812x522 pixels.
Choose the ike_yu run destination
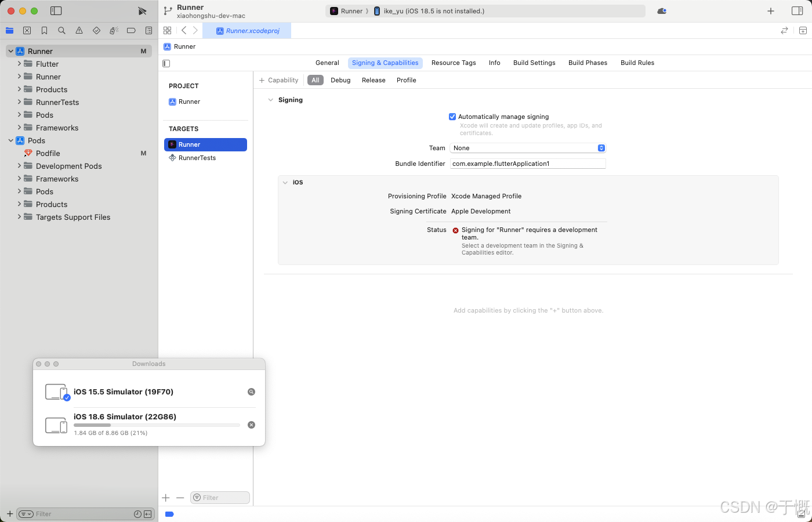(x=429, y=11)
